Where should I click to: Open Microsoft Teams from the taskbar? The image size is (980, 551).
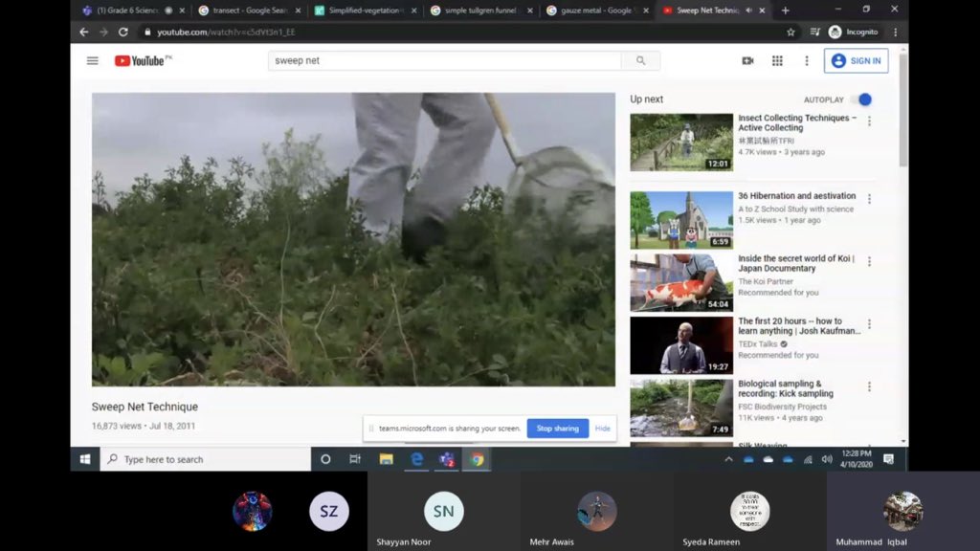click(x=446, y=459)
